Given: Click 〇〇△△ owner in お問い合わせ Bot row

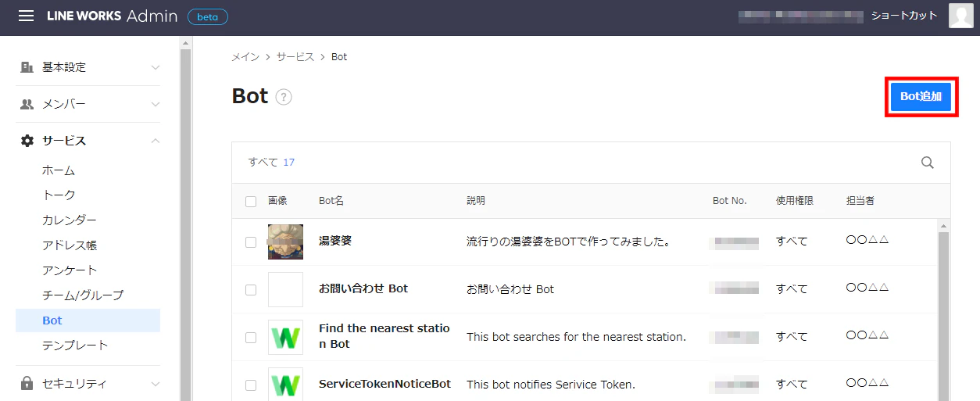Looking at the screenshot, I should tap(867, 288).
